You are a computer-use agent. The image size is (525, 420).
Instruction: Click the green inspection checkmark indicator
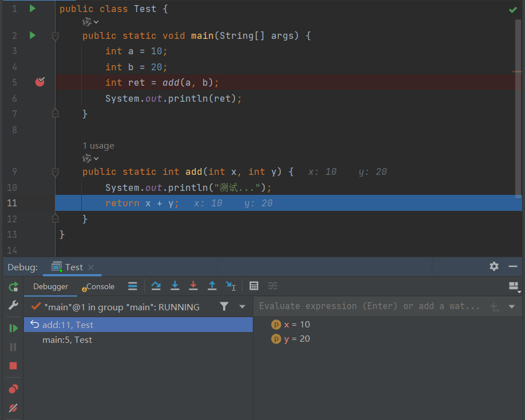[x=512, y=10]
